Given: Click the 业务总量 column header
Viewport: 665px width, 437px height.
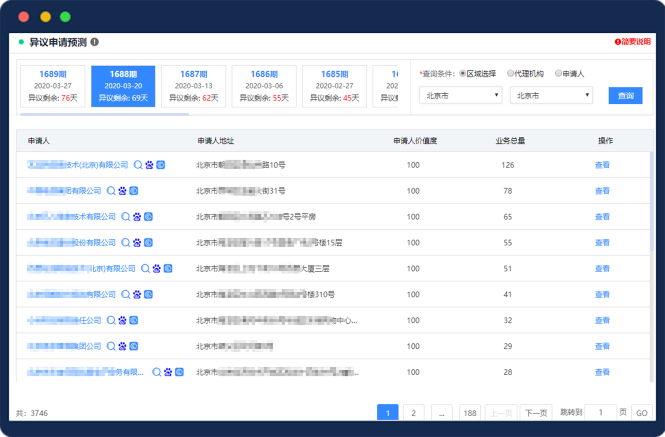Looking at the screenshot, I should 510,141.
